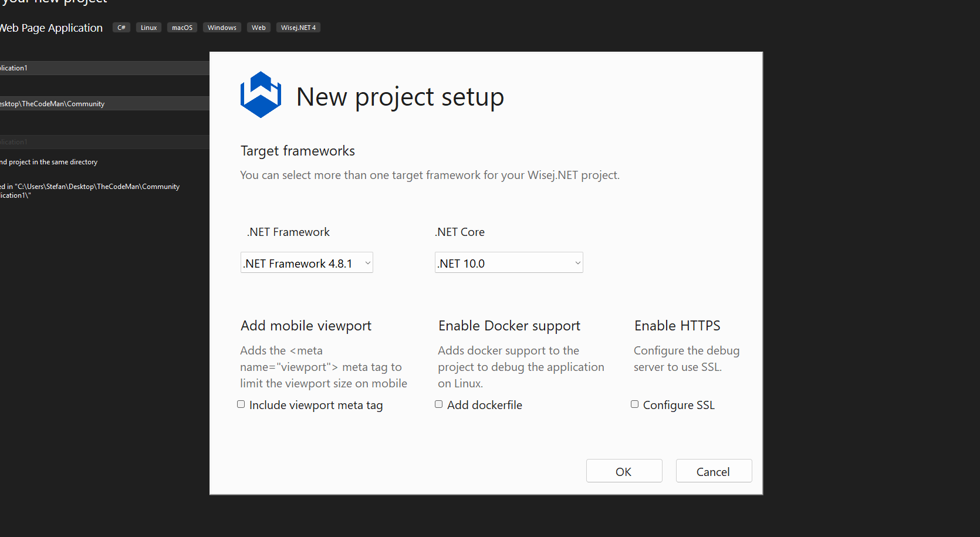Toggle the Configure SSL checkbox
The width and height of the screenshot is (980, 537).
pos(635,404)
